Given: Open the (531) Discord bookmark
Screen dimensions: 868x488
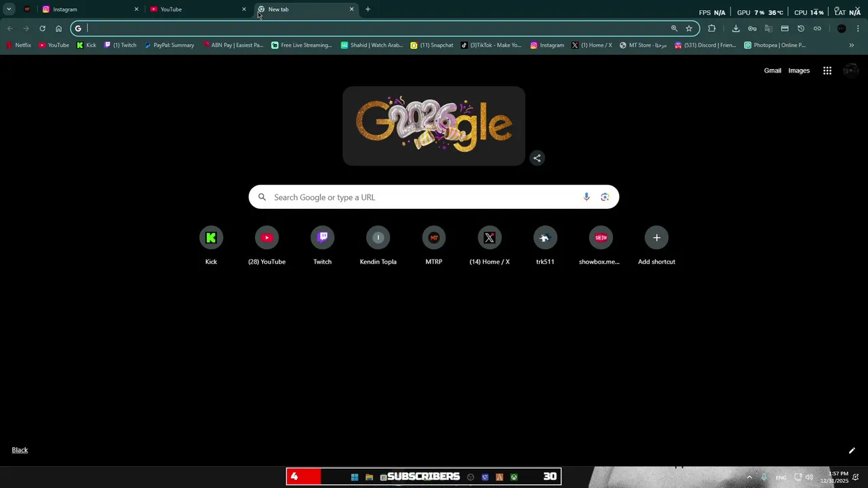Looking at the screenshot, I should [x=705, y=45].
